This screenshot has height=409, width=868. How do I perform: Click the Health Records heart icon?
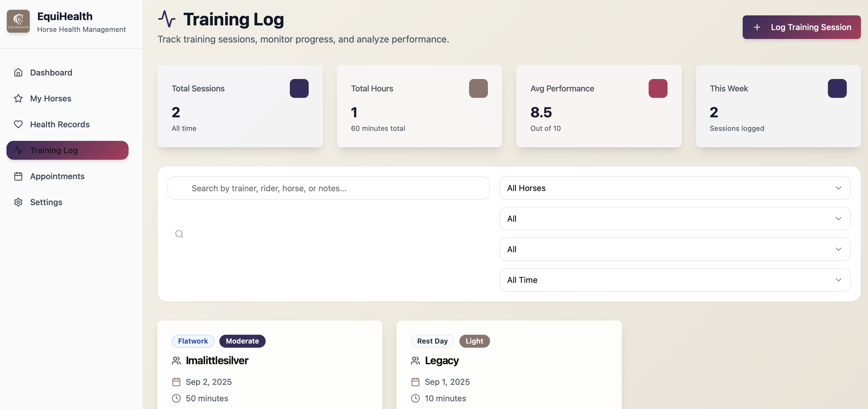[18, 124]
